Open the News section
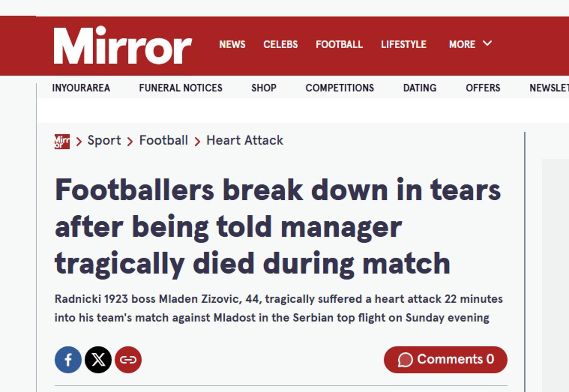569x392 pixels. 232,44
